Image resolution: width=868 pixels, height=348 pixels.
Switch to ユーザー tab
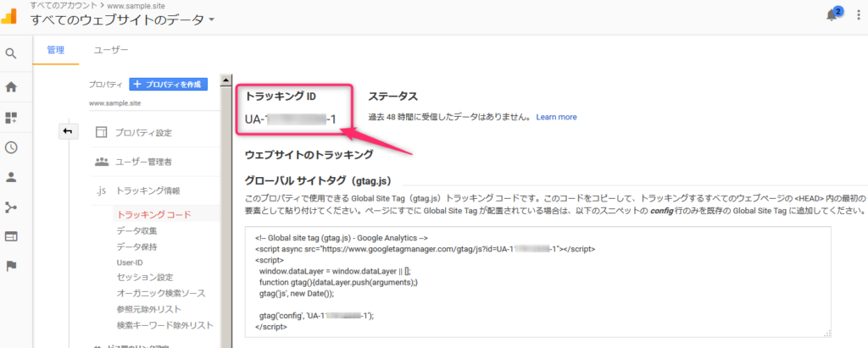[x=111, y=50]
